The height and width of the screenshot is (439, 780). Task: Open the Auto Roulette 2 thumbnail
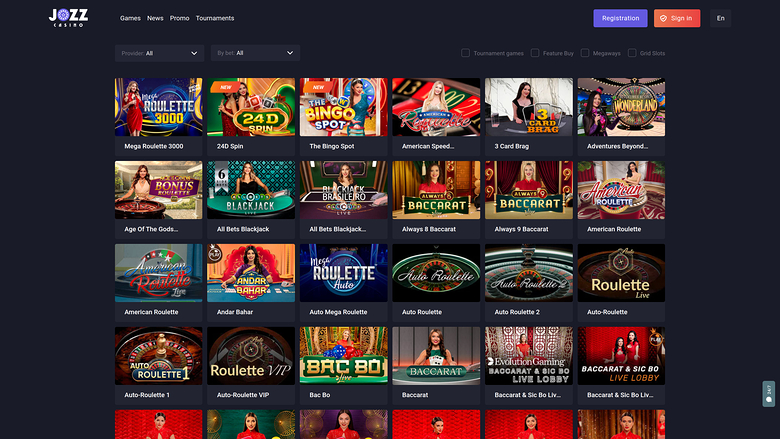tap(529, 273)
